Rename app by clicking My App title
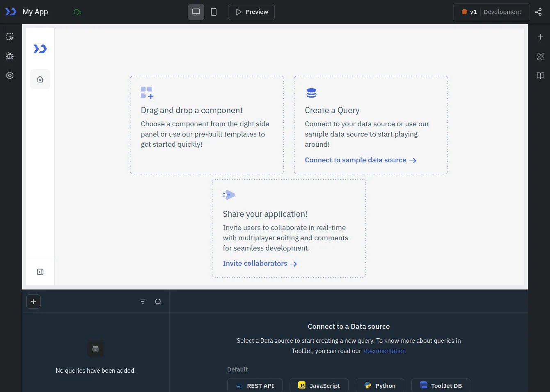Screen dimensions: 550x392 [x=35, y=12]
